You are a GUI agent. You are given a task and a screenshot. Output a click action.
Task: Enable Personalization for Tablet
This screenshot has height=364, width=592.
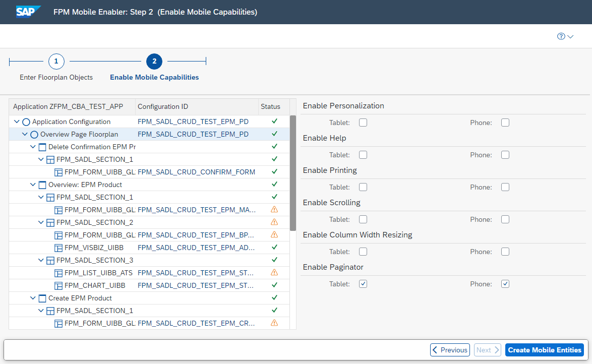pyautogui.click(x=363, y=122)
